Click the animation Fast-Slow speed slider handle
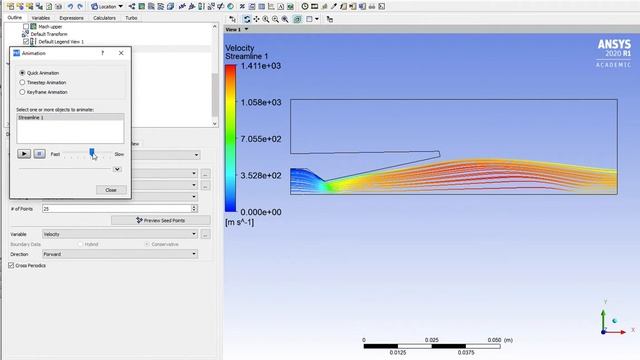Image resolution: width=640 pixels, height=360 pixels. point(92,152)
